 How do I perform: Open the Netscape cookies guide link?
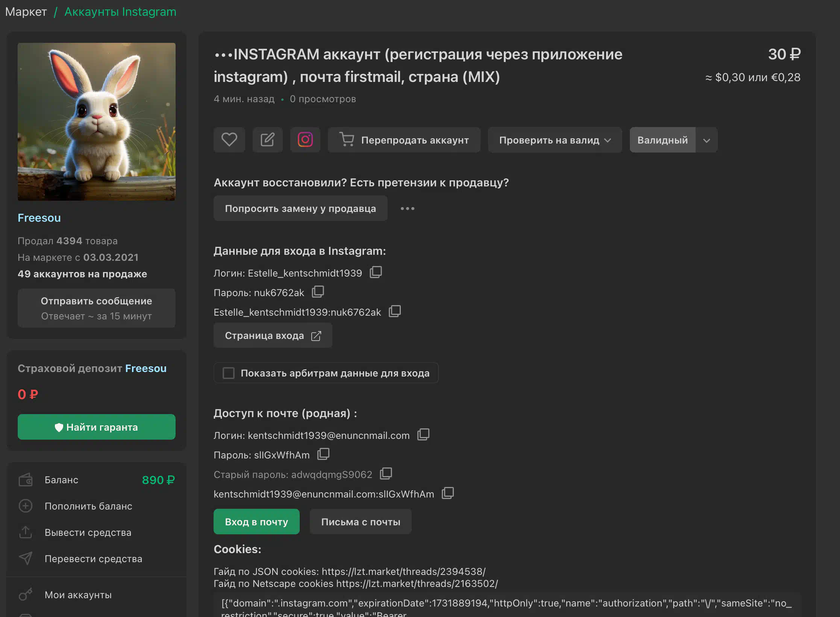point(417,583)
